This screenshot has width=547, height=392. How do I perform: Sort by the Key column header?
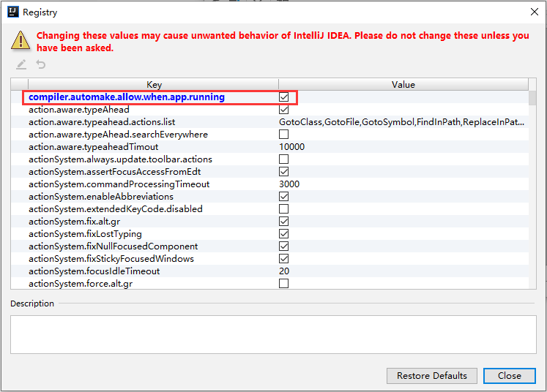154,85
